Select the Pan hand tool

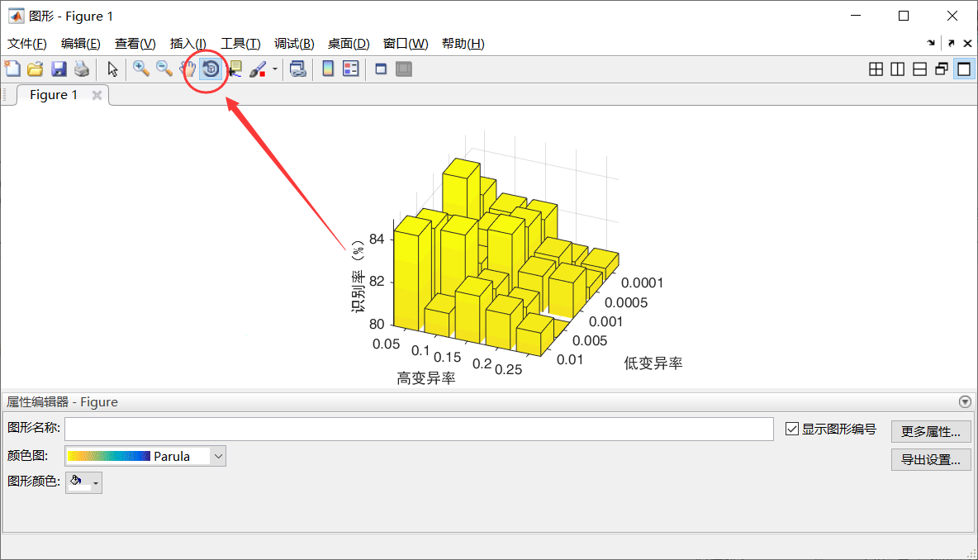[x=188, y=69]
